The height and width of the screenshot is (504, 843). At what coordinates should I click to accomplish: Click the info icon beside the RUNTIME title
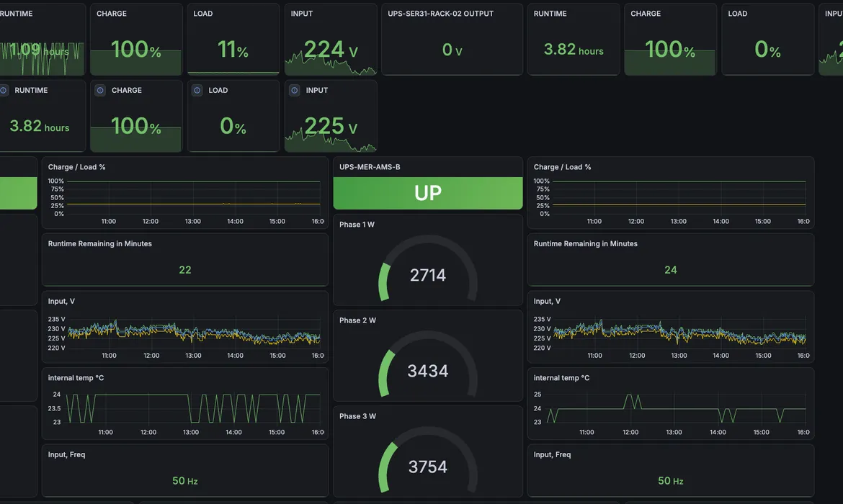tap(3, 90)
